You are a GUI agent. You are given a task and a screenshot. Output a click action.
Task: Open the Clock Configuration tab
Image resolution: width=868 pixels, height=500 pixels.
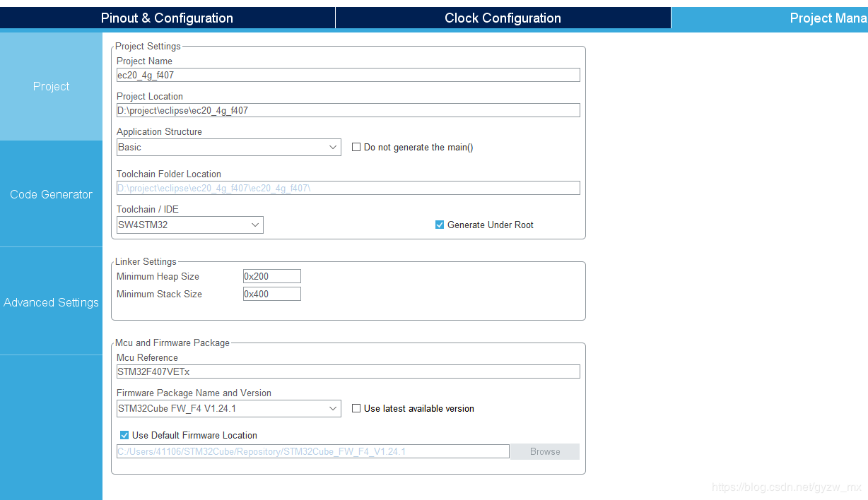(x=503, y=18)
